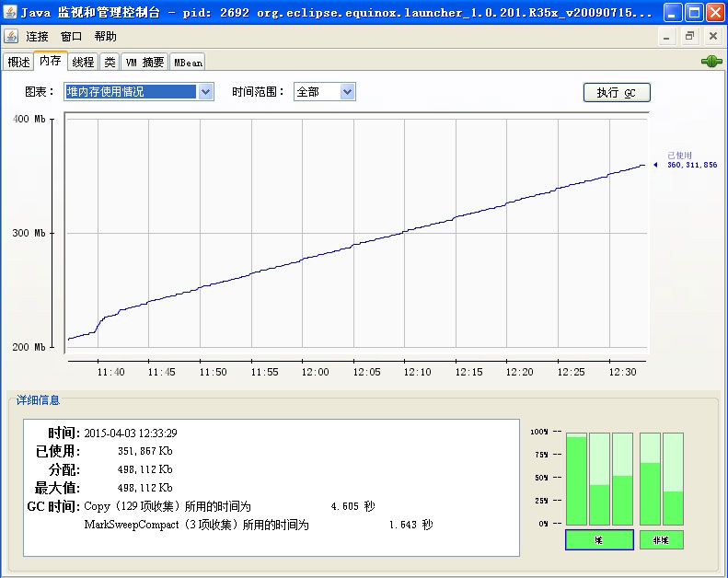
Task: Click the 非堆 non-heap pool button
Action: [661, 540]
